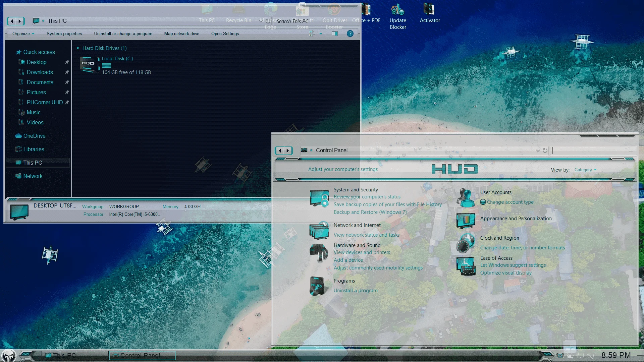Click Open Settings toolbar command

(x=225, y=34)
